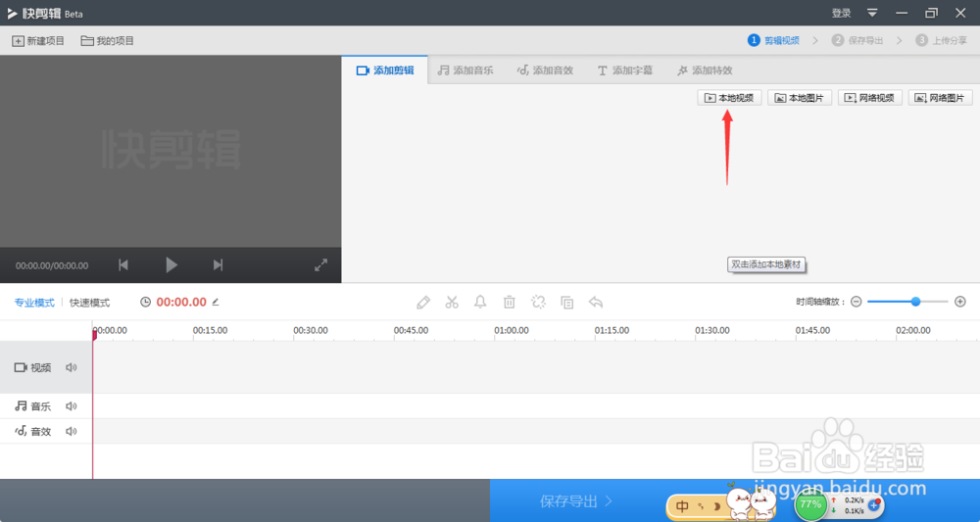This screenshot has height=522, width=980.
Task: Click the timeline playhead marker
Action: pyautogui.click(x=94, y=335)
